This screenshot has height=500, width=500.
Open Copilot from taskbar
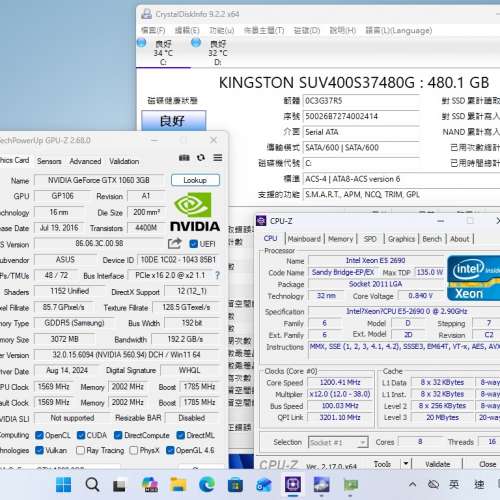[150, 485]
